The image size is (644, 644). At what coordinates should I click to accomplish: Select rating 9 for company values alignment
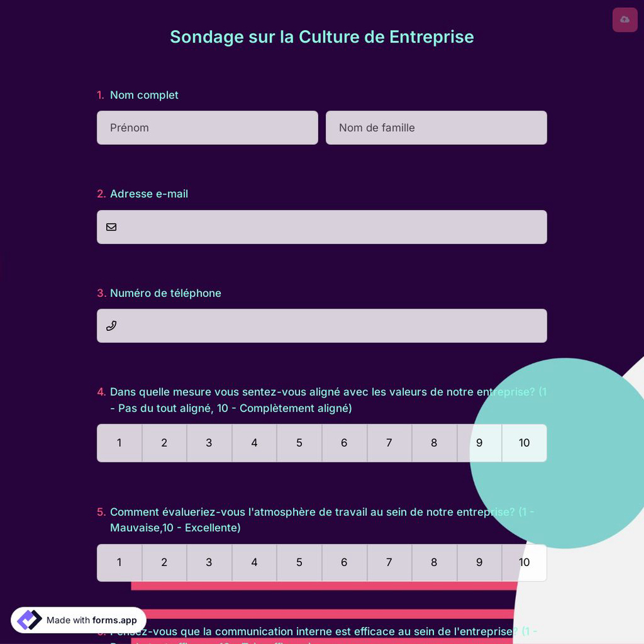[479, 443]
